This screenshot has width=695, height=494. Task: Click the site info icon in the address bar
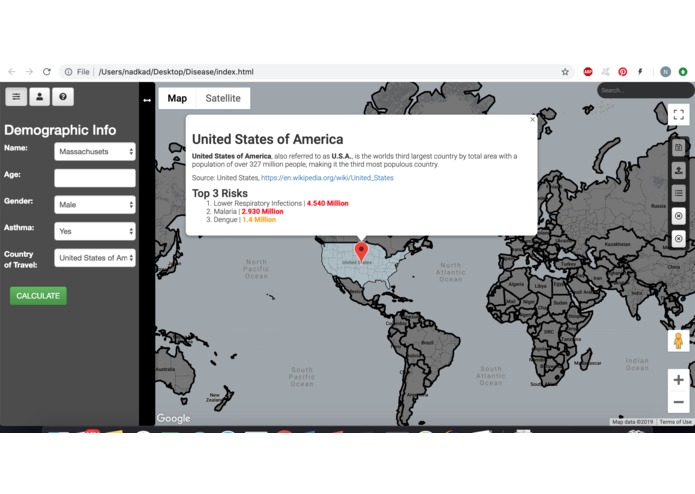[x=68, y=72]
